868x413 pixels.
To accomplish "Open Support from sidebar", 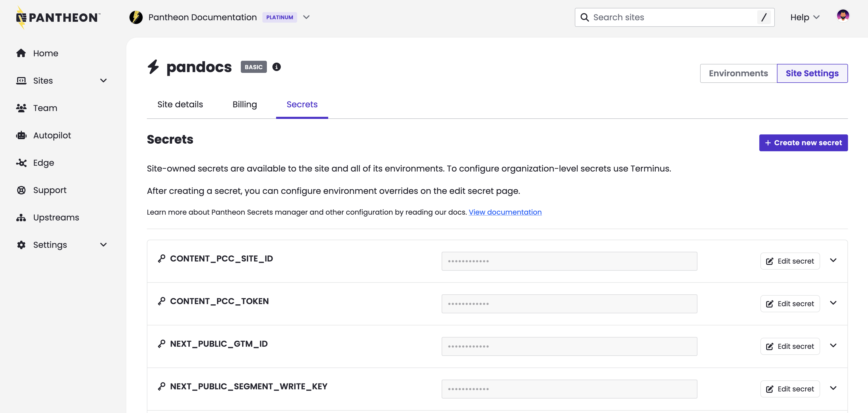I will tap(49, 190).
